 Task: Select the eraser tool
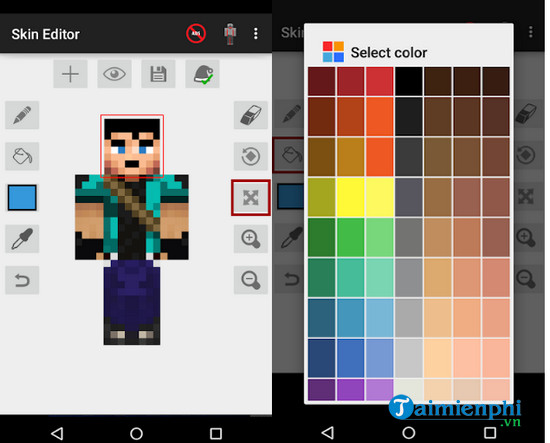pos(250,115)
